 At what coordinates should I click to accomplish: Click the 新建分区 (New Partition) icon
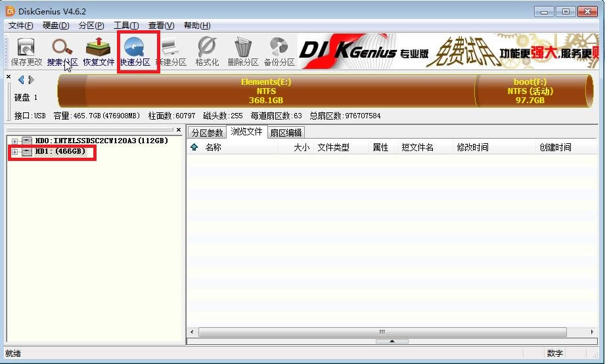click(x=171, y=53)
